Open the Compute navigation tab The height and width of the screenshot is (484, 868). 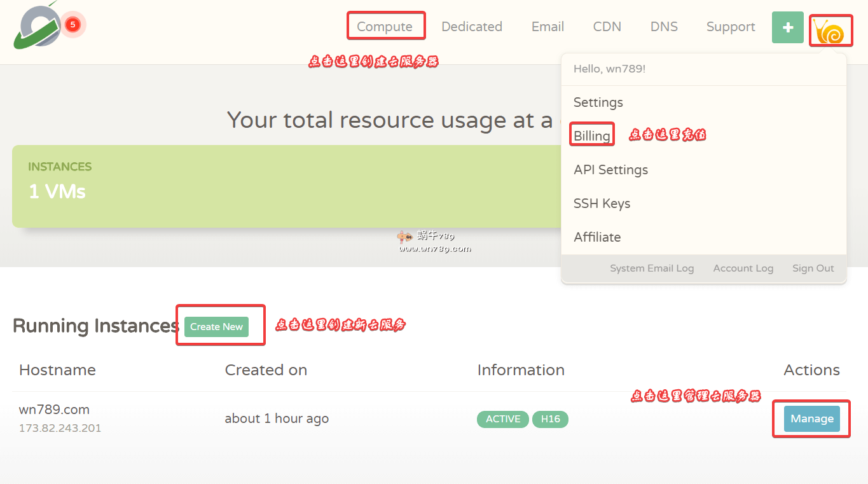[x=385, y=27]
